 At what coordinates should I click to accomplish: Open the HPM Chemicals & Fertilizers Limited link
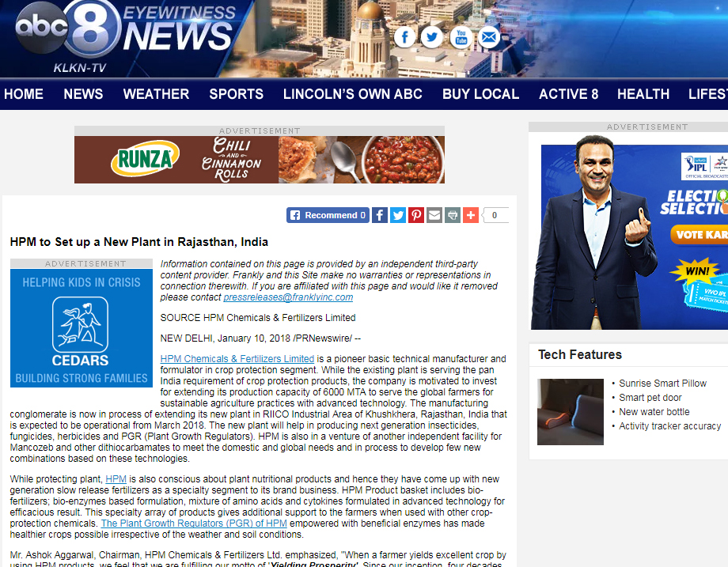(237, 359)
